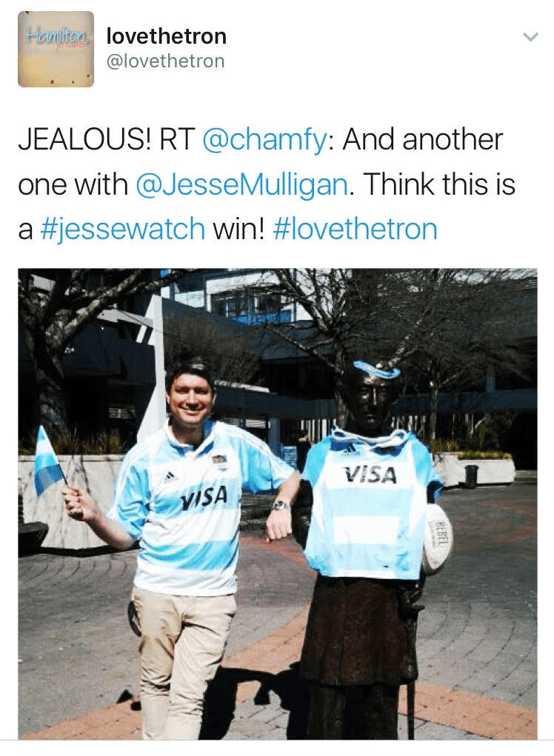Open the lovethetron display name

pos(167,36)
